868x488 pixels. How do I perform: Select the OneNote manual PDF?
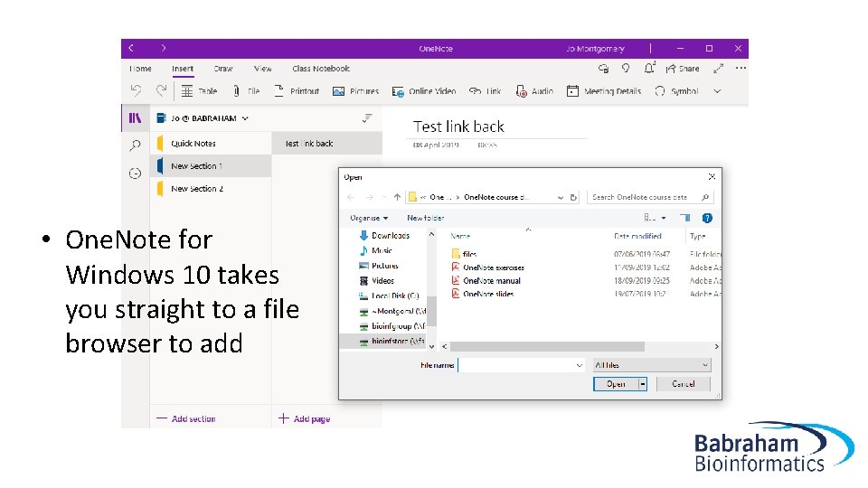(x=486, y=280)
